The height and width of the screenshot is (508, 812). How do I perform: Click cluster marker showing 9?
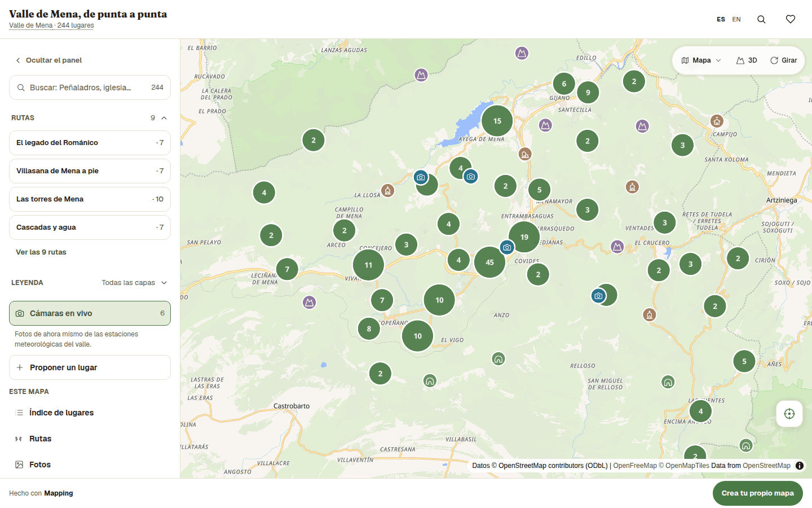click(x=588, y=93)
